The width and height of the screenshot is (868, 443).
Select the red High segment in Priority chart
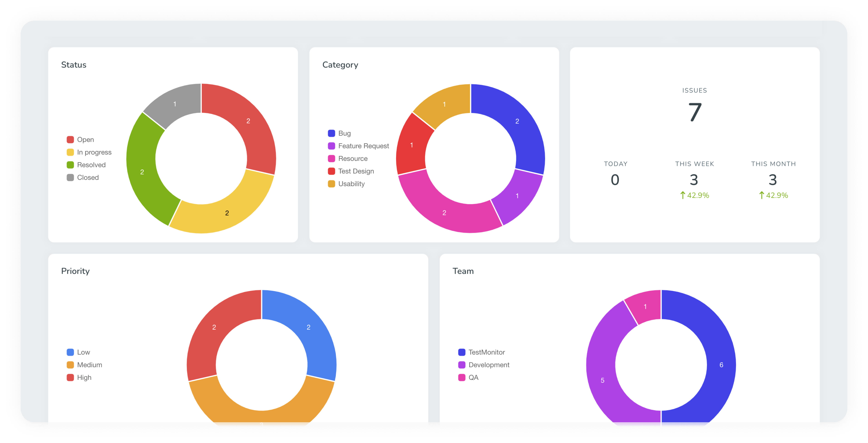tap(214, 327)
